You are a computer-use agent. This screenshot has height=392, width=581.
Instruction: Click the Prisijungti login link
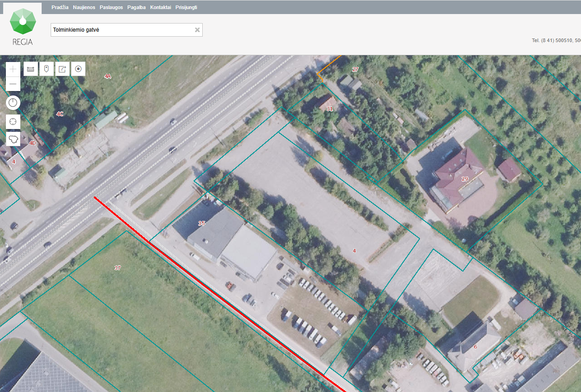pyautogui.click(x=186, y=7)
